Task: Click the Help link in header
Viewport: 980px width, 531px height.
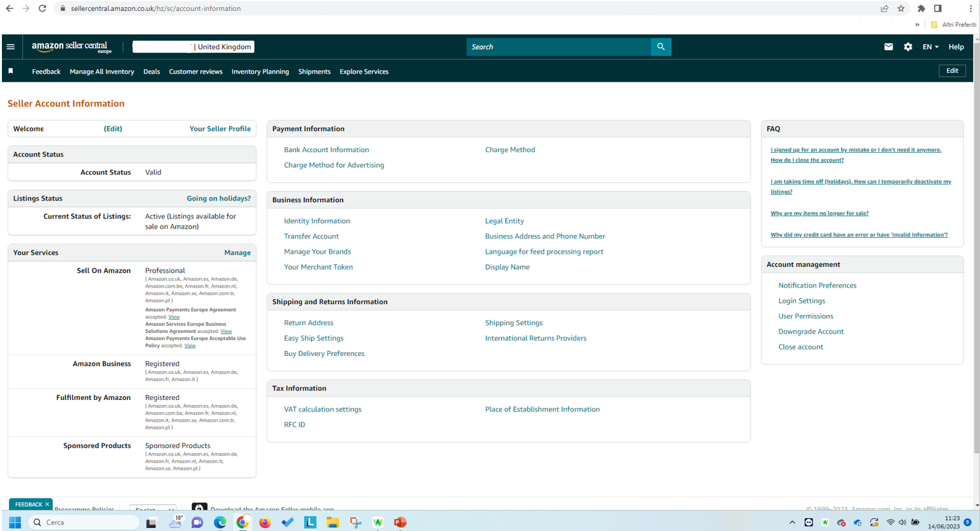Action: 956,47
